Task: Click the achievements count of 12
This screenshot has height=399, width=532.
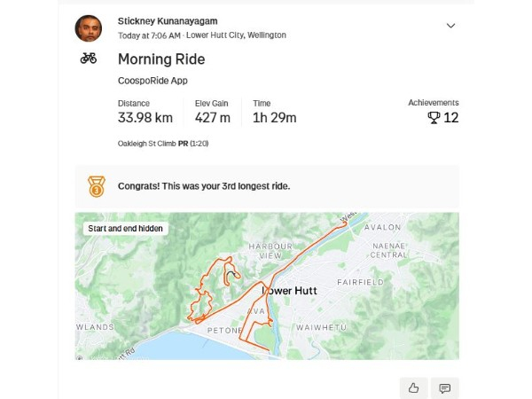Action: tap(450, 117)
